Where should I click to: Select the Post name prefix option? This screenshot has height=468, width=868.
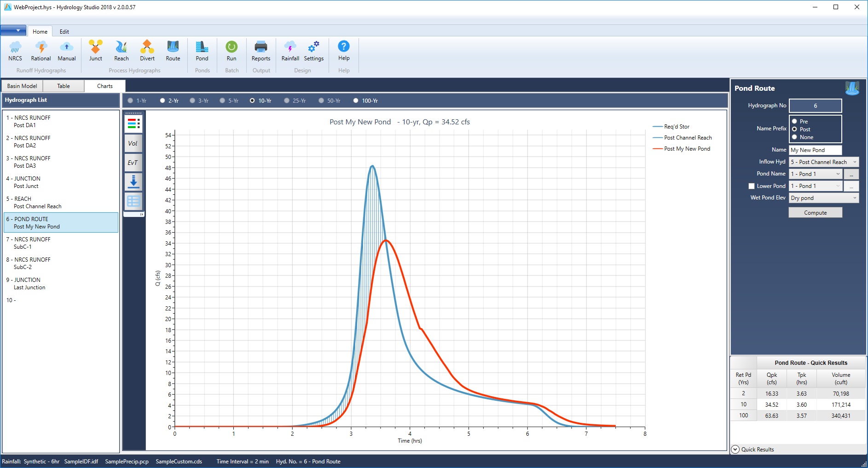click(x=794, y=129)
